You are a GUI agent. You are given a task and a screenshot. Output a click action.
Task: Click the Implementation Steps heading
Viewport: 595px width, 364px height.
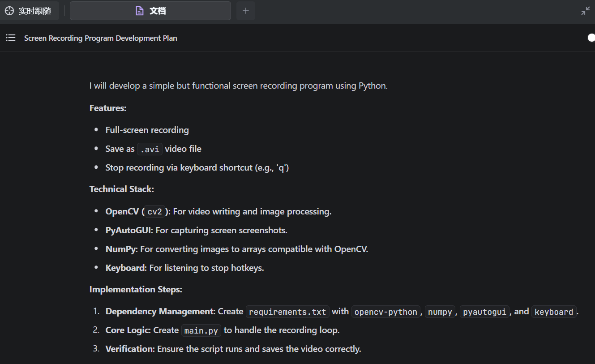pos(136,289)
